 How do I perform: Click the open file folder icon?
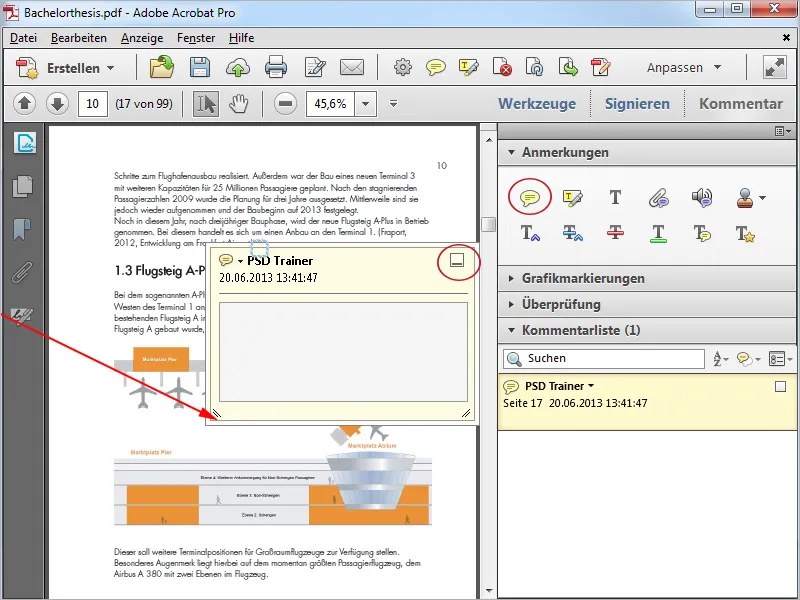pos(162,67)
